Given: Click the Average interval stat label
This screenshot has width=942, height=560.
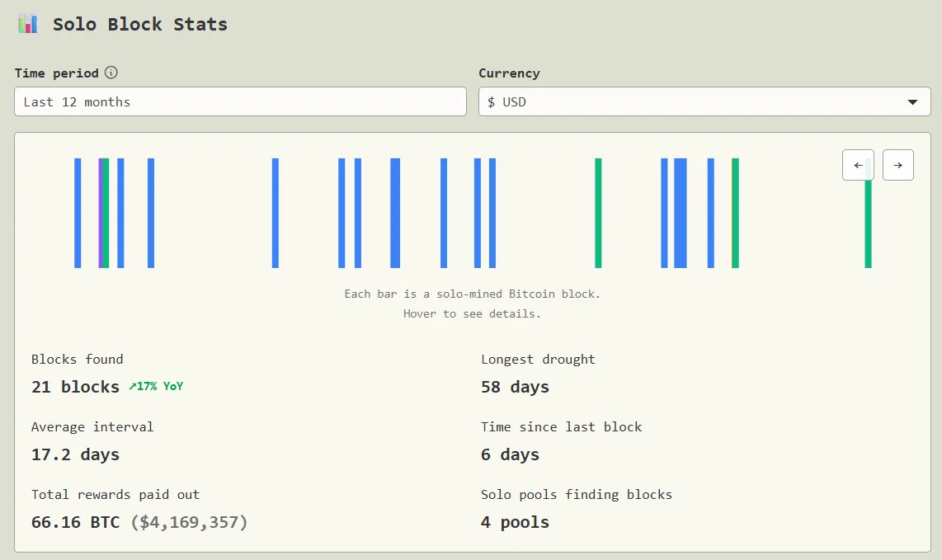Looking at the screenshot, I should tap(92, 426).
